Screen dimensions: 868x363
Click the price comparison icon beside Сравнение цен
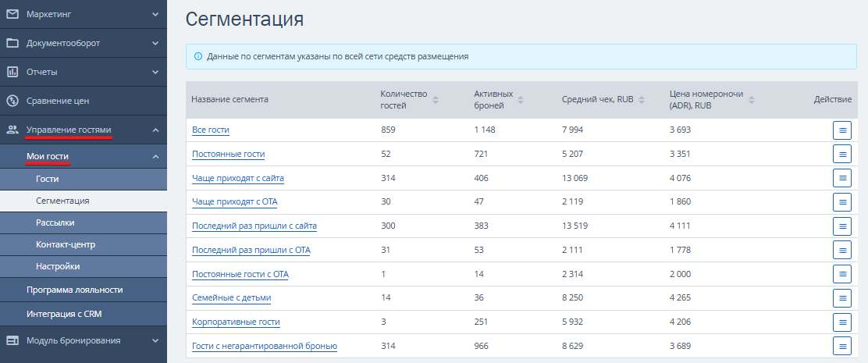(12, 101)
